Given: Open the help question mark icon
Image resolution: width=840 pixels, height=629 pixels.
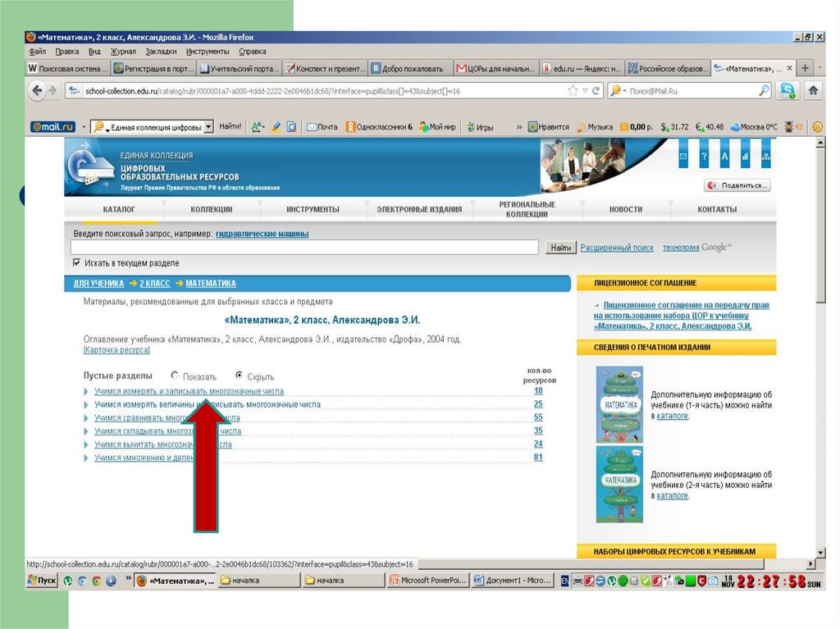Looking at the screenshot, I should coord(704,155).
